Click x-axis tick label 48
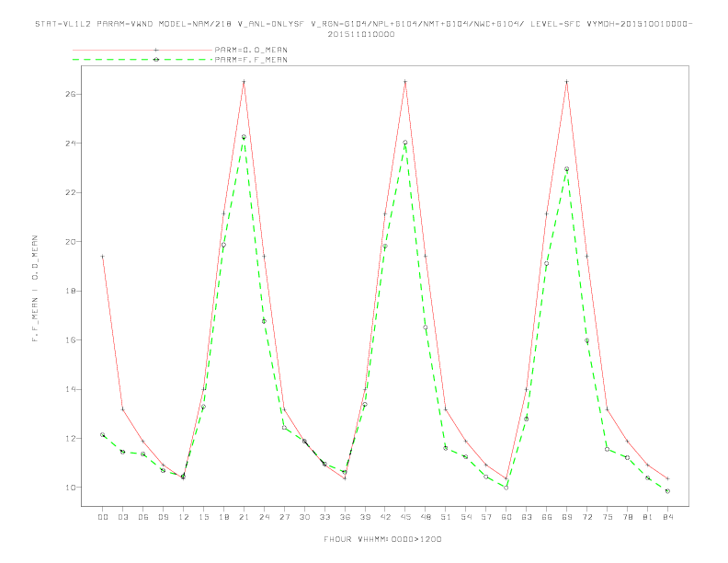Image resolution: width=728 pixels, height=563 pixels. pos(426,517)
